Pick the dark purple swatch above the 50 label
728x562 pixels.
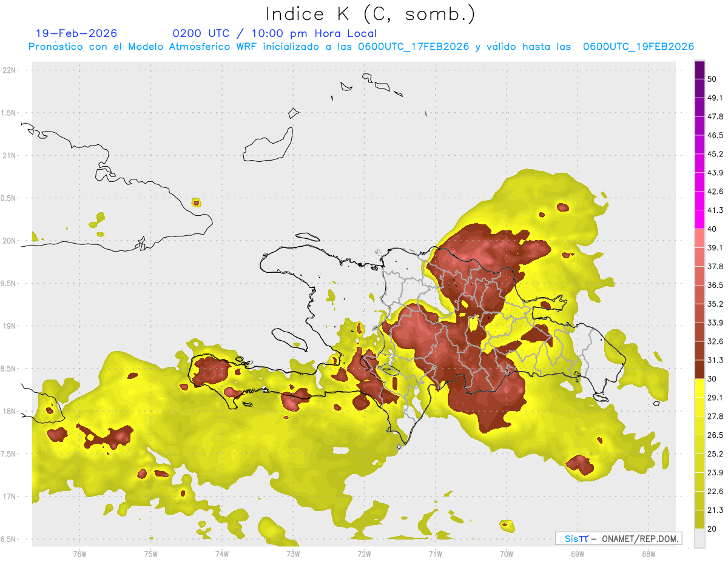(x=699, y=70)
